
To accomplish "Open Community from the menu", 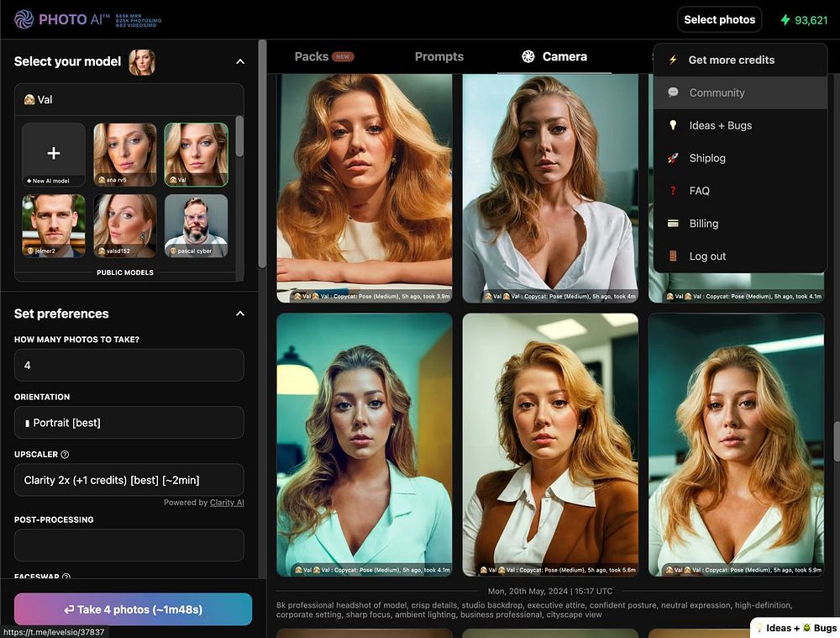I will (740, 92).
